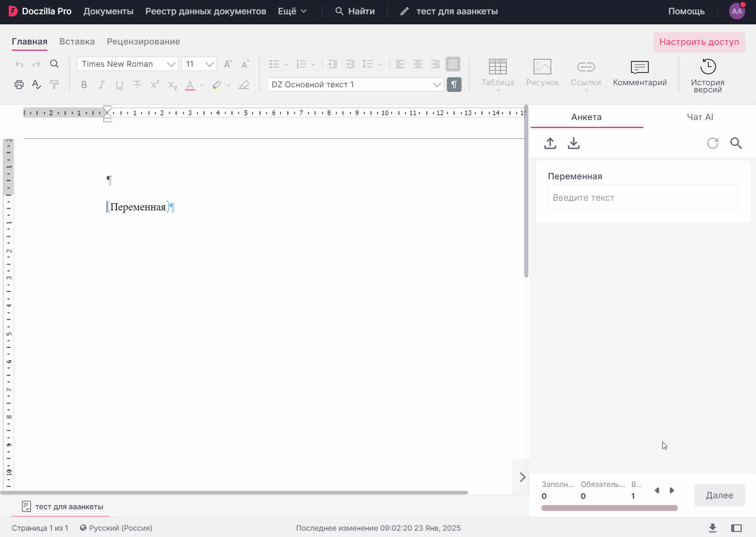Expand the DZ Основной текст 1 style dropdown
Viewport: 756px width, 537px height.
click(x=436, y=85)
